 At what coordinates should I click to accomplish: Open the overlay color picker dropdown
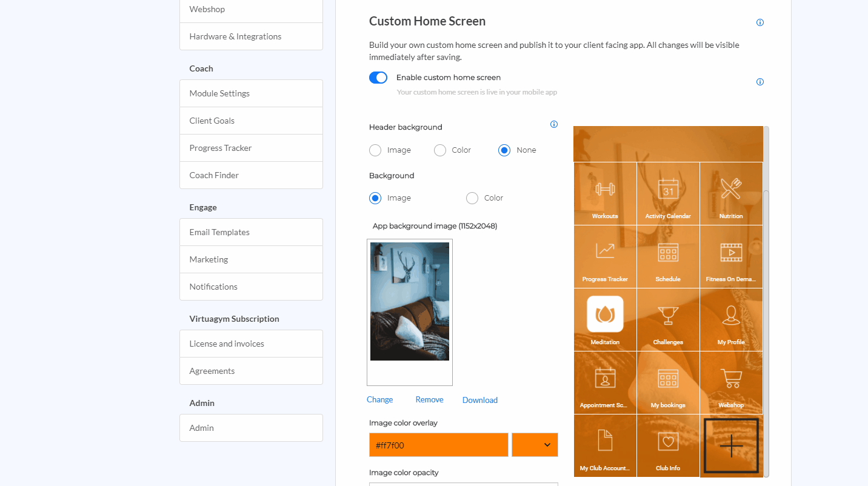tap(535, 445)
